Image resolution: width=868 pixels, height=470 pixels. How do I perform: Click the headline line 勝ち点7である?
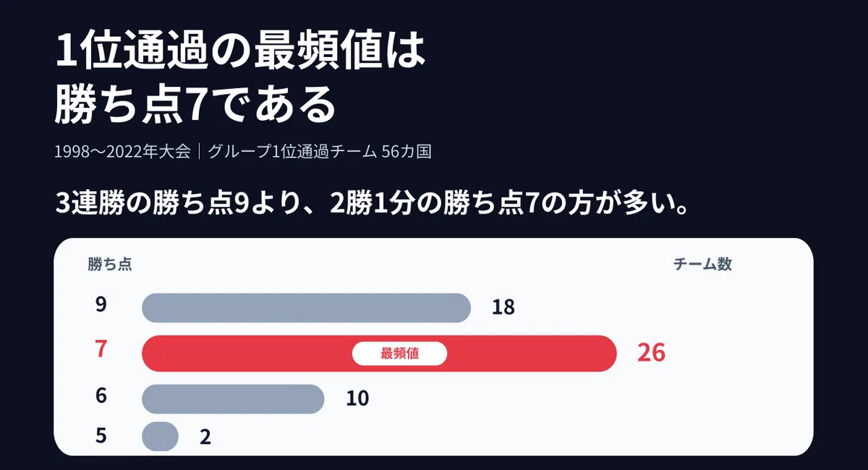(196, 105)
